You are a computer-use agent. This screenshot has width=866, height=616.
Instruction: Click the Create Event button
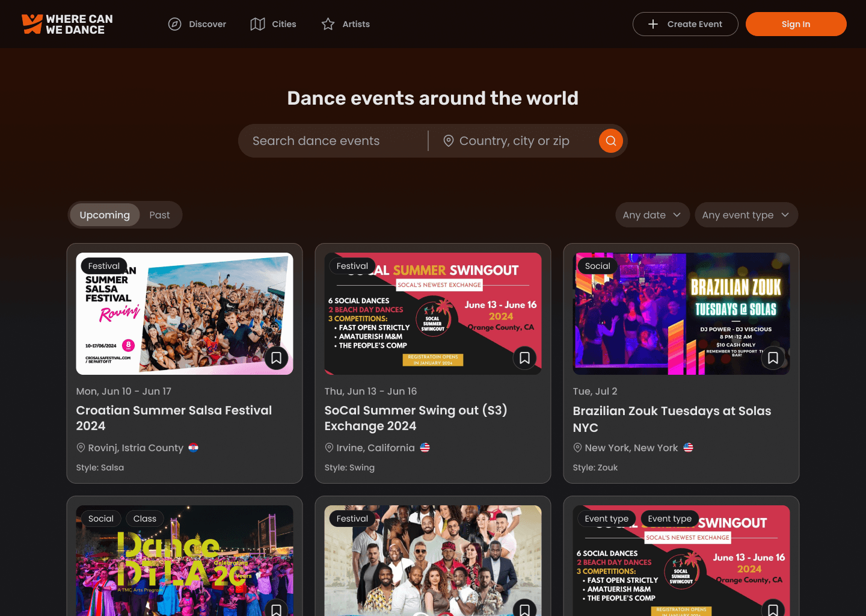(685, 24)
